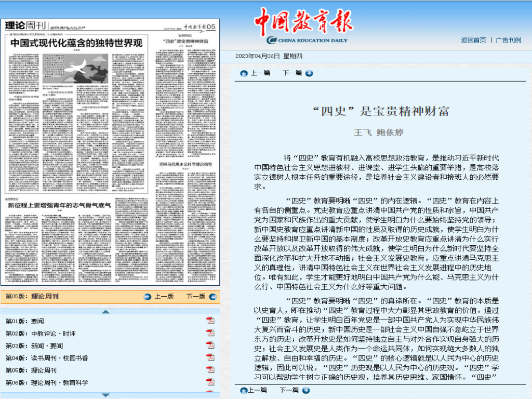The height and width of the screenshot is (399, 532).
Task: Click the date 2023年04月06日 星期四
Action: pos(269,56)
